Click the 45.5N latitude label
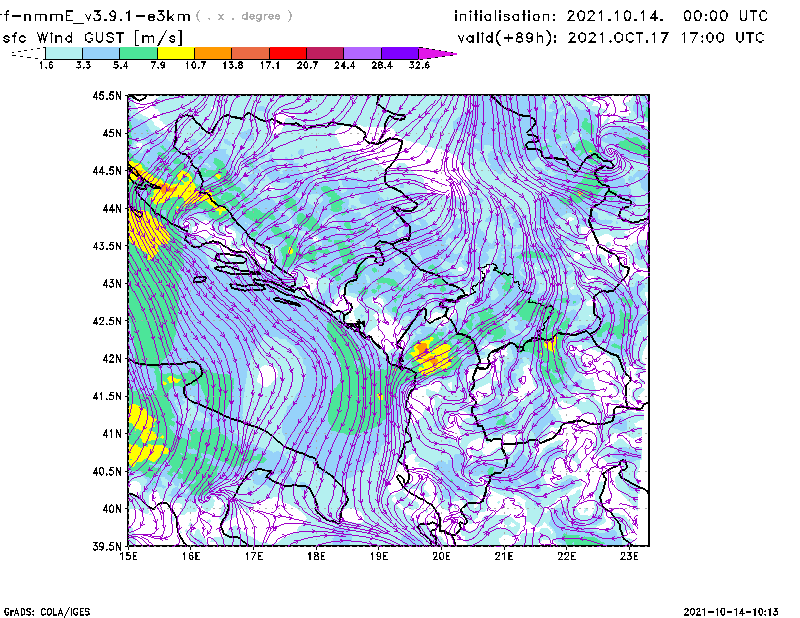800x618 pixels. [107, 95]
